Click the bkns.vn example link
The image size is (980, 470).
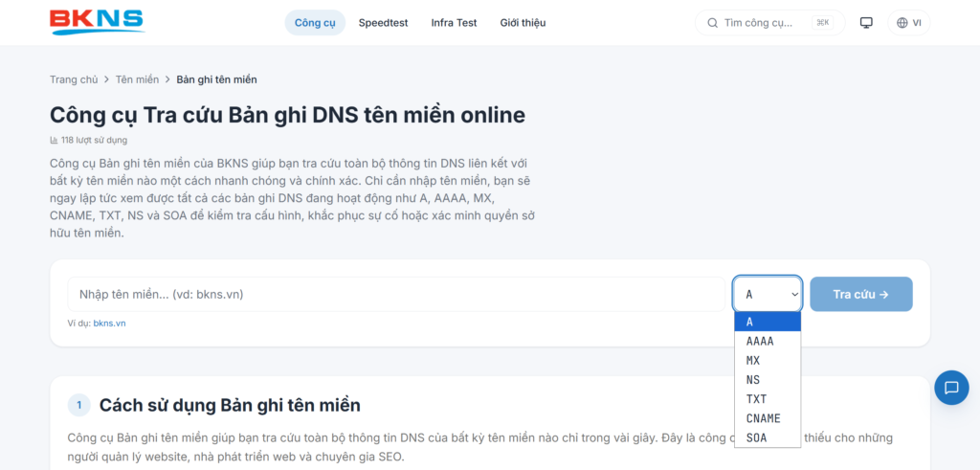[x=109, y=324]
